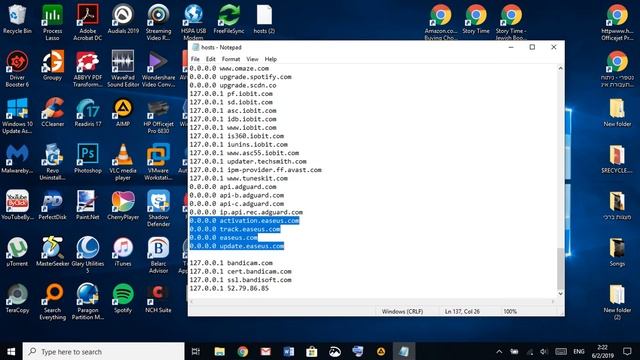Click the Notepad scrollbar down arrow
The height and width of the screenshot is (360, 640).
pos(560,293)
